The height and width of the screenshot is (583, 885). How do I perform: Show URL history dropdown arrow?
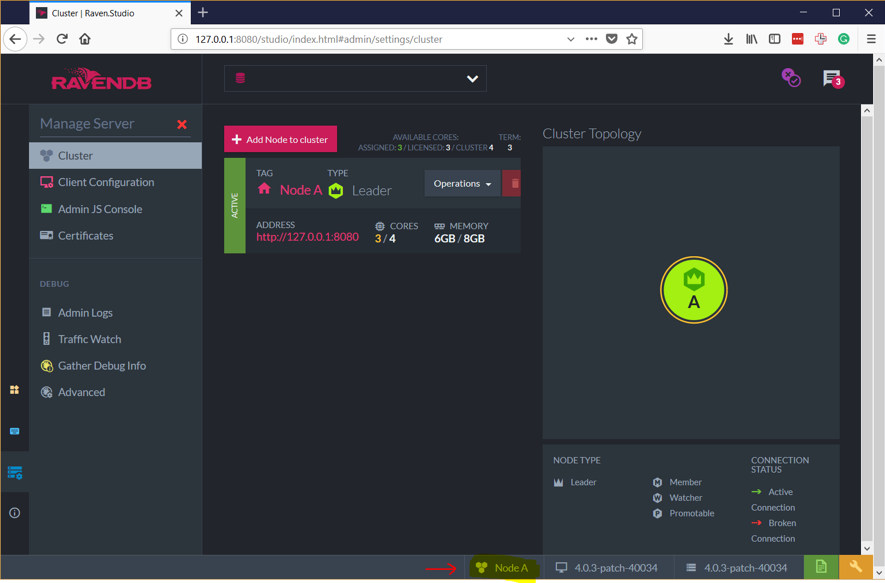click(x=571, y=39)
